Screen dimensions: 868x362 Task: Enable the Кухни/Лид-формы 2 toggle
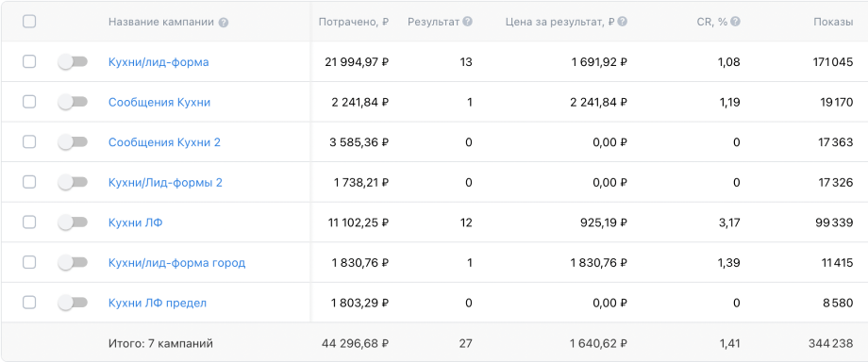pyautogui.click(x=73, y=182)
